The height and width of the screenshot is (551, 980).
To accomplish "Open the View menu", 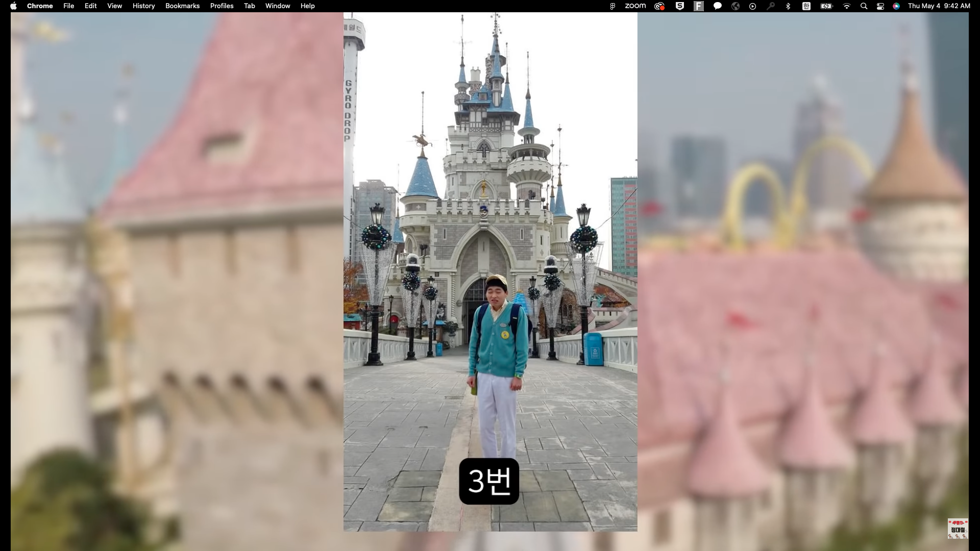I will (114, 6).
